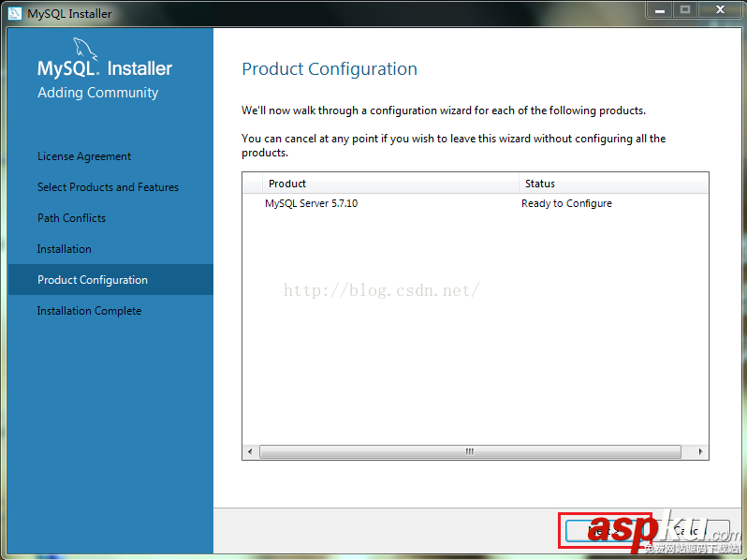Open the Installation Complete step
Screen dimensions: 747x560
[89, 311]
